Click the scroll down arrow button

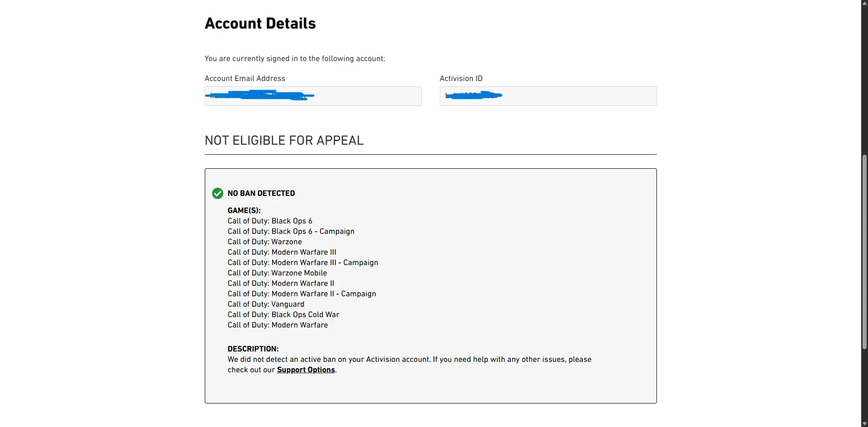864,424
